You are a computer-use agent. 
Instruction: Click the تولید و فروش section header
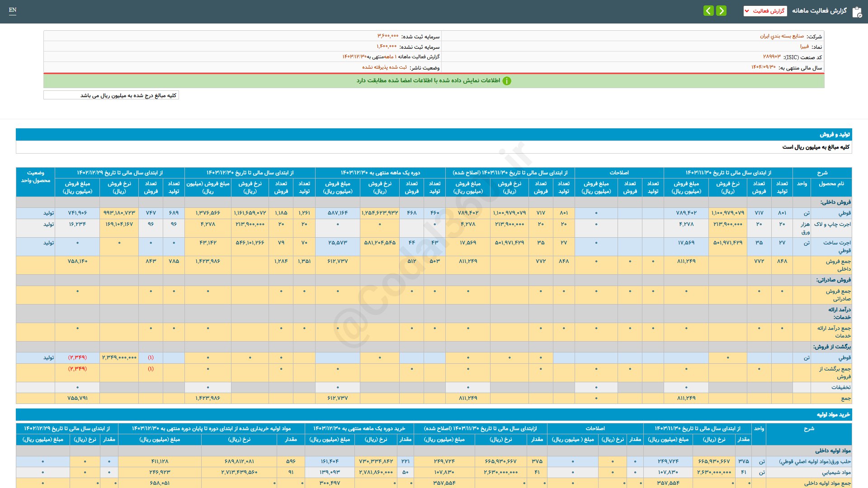pos(835,135)
